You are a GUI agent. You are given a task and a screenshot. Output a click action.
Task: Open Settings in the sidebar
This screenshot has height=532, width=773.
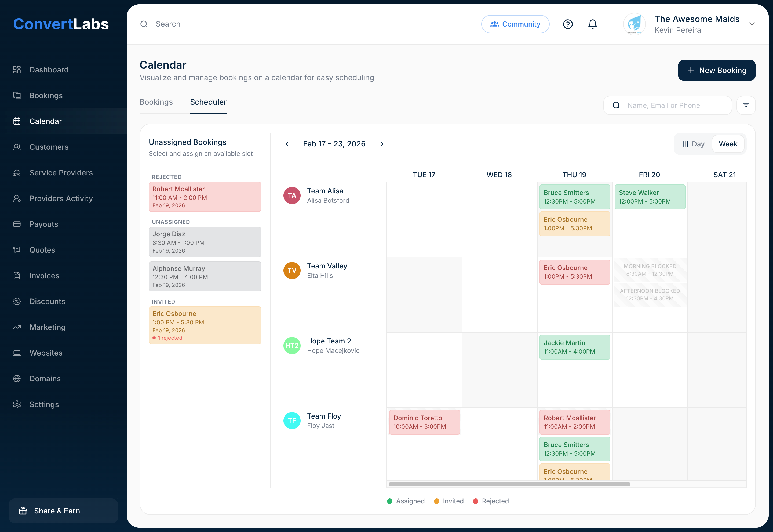(44, 404)
